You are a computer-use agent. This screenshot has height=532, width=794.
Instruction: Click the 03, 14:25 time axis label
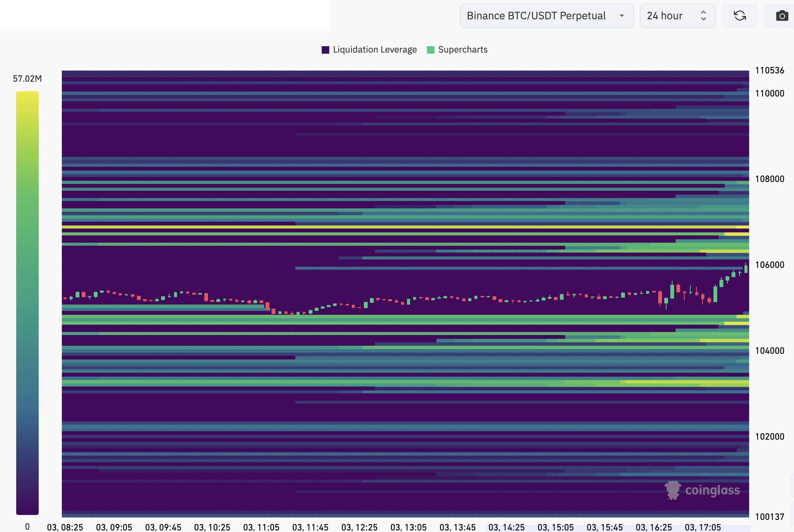(507, 527)
